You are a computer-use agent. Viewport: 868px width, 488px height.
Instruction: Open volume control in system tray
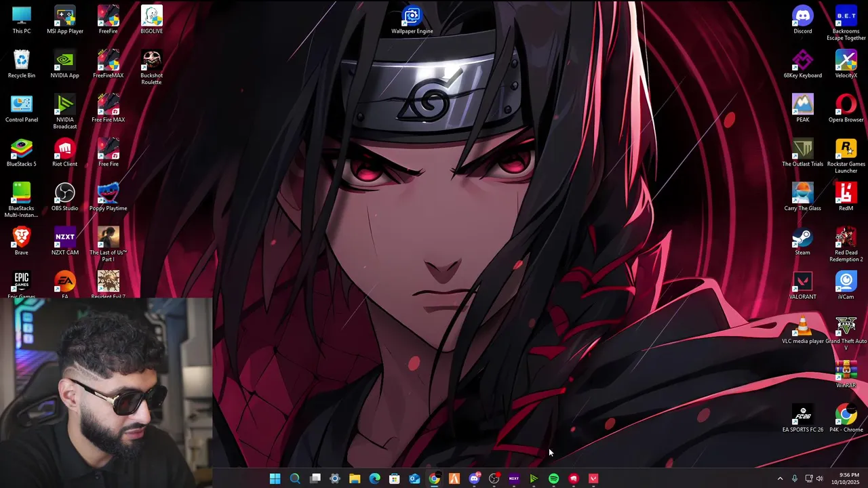coord(819,479)
